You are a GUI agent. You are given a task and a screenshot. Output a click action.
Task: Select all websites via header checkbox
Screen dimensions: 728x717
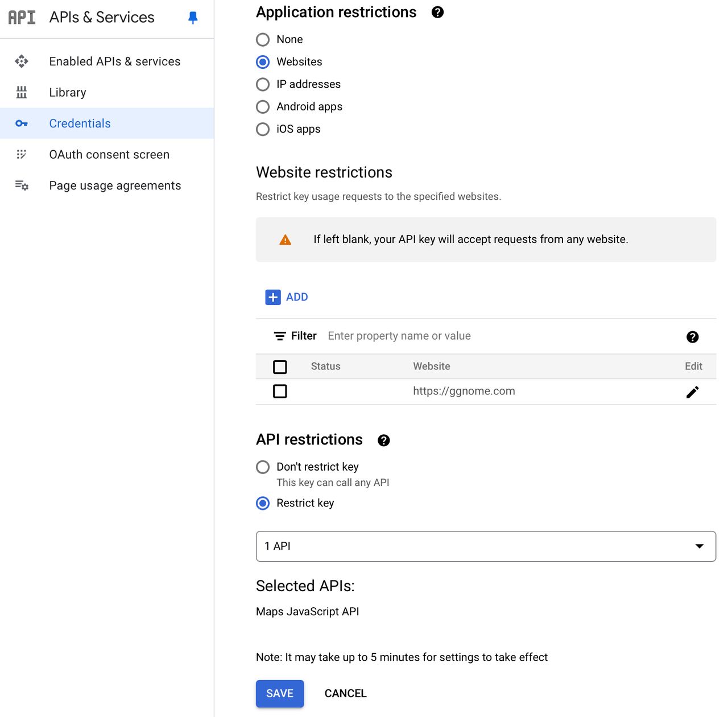[280, 366]
